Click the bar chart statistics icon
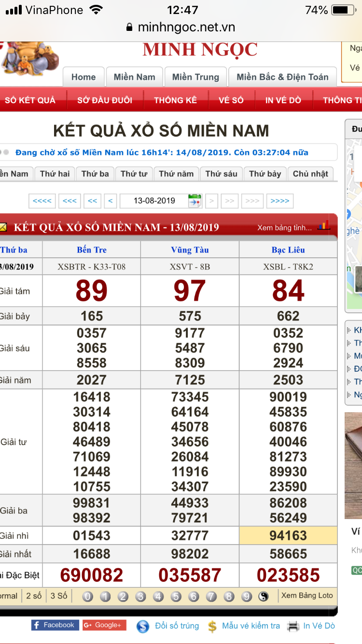The height and width of the screenshot is (644, 362). click(324, 226)
